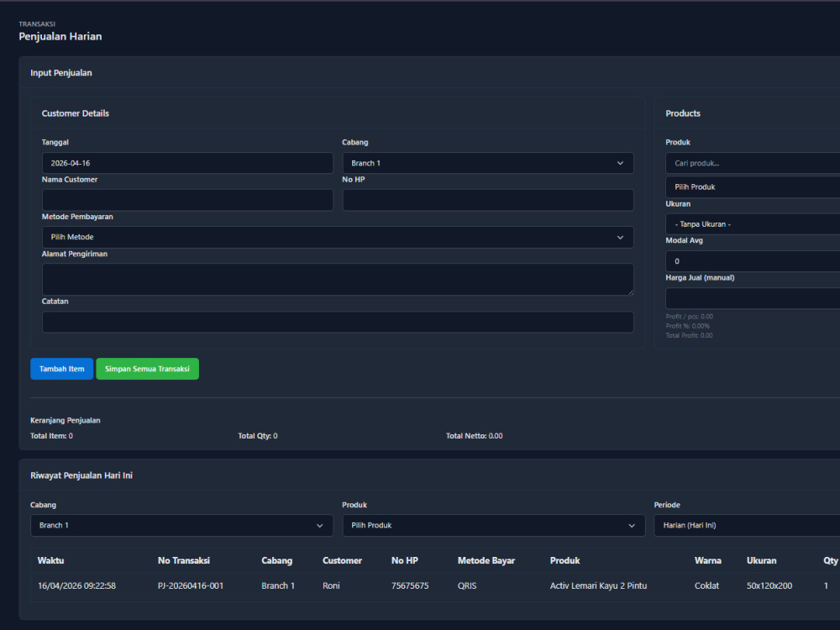Click Simpan Semua Transaksi button
This screenshot has height=630, width=840.
point(147,369)
